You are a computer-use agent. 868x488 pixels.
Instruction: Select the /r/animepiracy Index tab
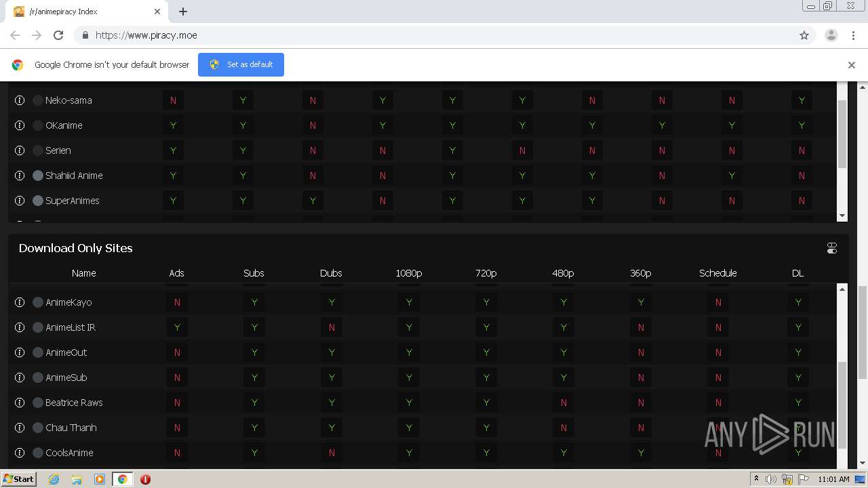pos(88,12)
